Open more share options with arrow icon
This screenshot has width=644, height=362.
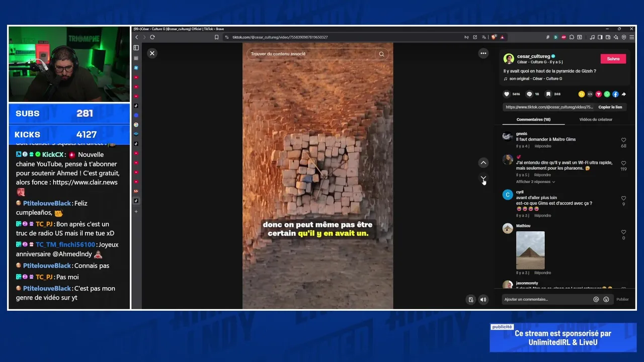[624, 94]
